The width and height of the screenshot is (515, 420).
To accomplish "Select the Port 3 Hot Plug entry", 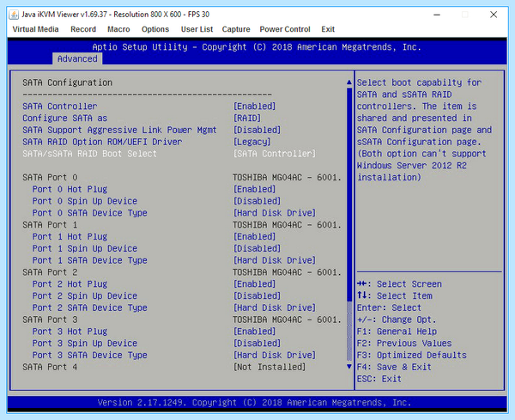I will click(x=70, y=332).
